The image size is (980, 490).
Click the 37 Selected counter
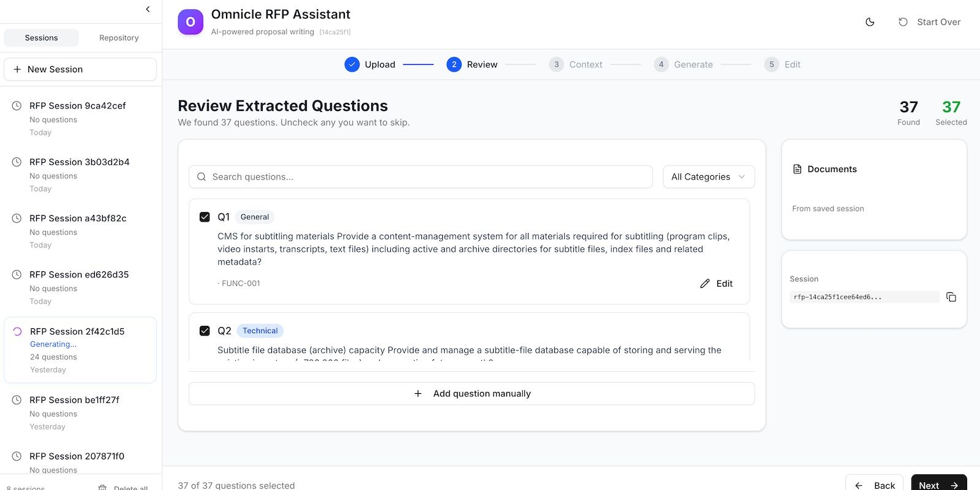(x=951, y=113)
